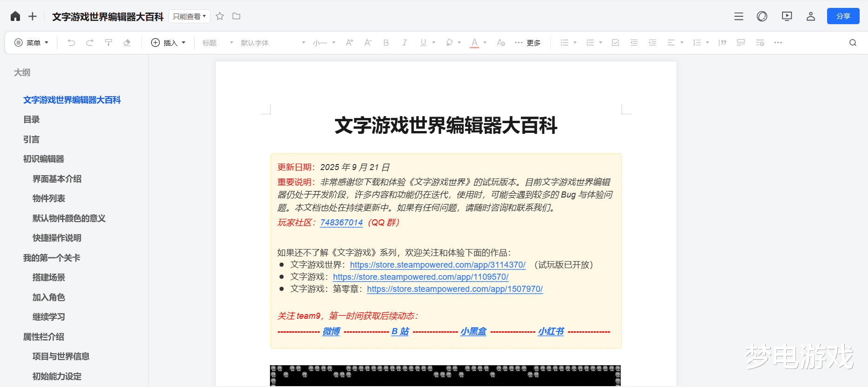Apply the highlighter color

[449, 43]
